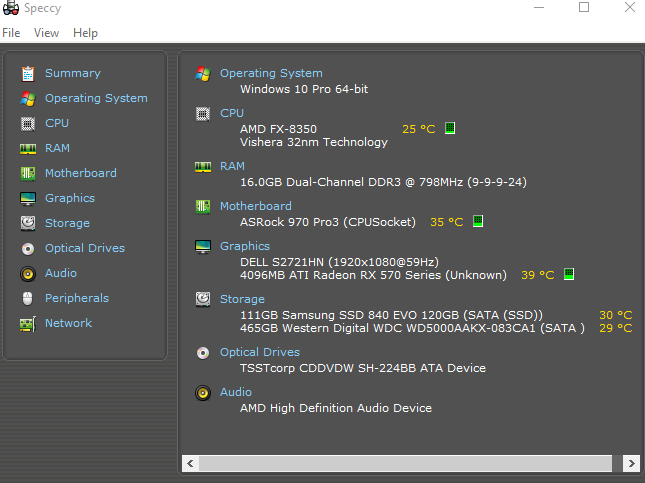Open the Help menu
Viewport: 645px width, 483px height.
tap(86, 33)
